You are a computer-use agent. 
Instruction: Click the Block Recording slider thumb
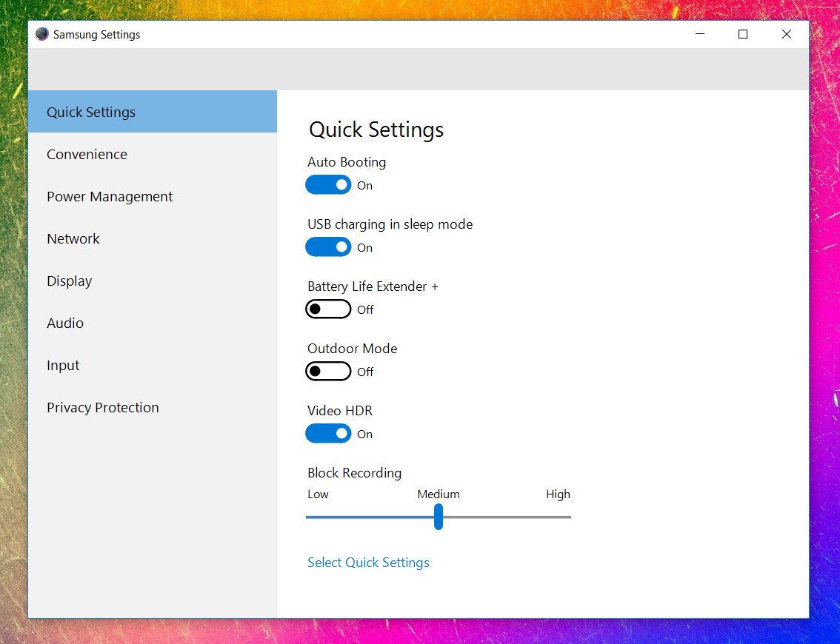[x=439, y=517]
